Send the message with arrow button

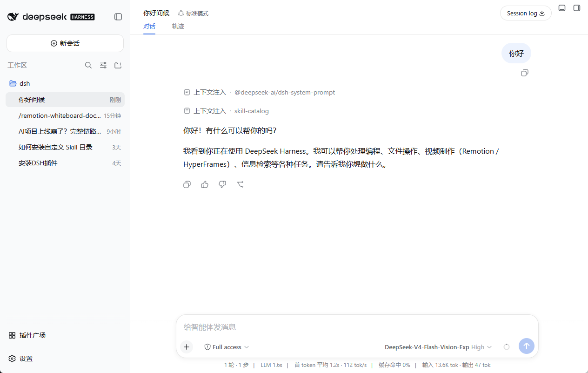[x=527, y=346]
